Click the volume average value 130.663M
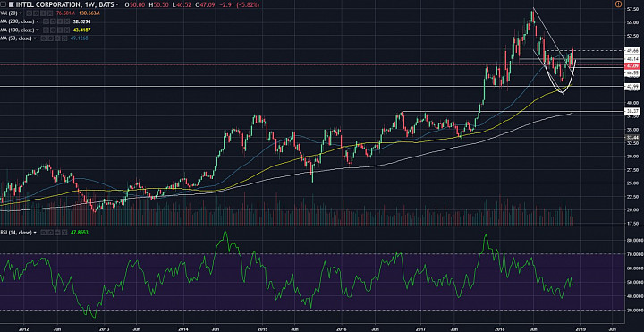 pyautogui.click(x=89, y=13)
